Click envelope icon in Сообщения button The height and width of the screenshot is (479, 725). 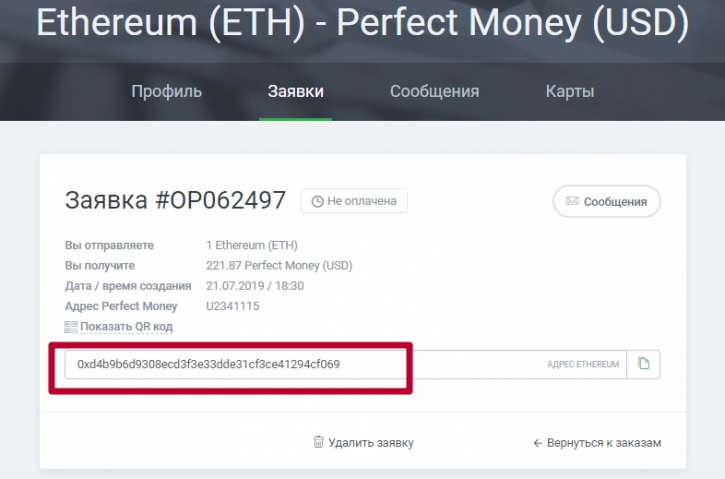(572, 201)
